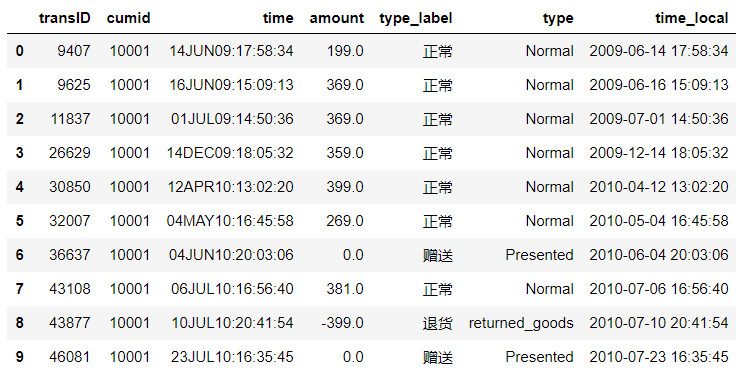748x370 pixels.
Task: Click time_local 2010-07-23 16:35:45
Action: 659,357
